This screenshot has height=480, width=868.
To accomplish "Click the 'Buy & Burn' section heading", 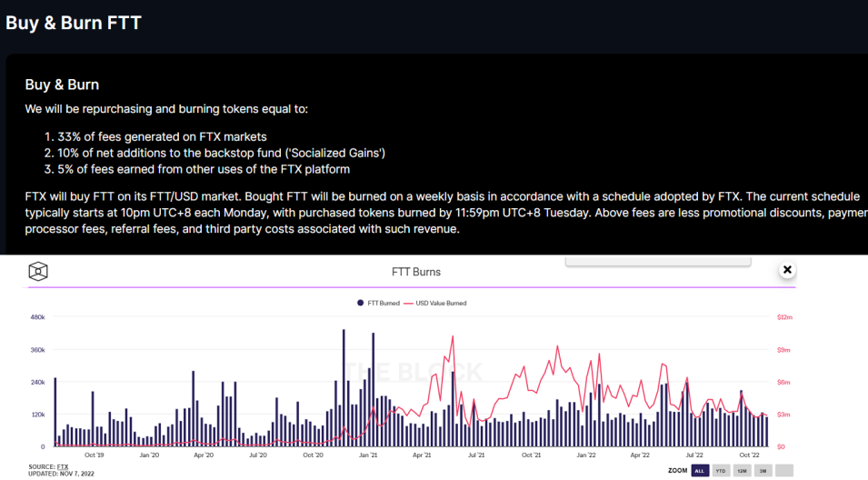I will [x=62, y=85].
